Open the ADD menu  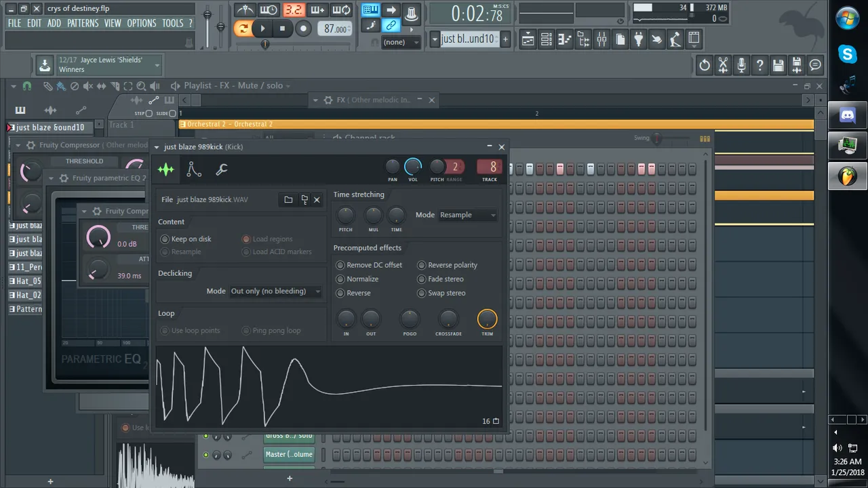pos(54,23)
